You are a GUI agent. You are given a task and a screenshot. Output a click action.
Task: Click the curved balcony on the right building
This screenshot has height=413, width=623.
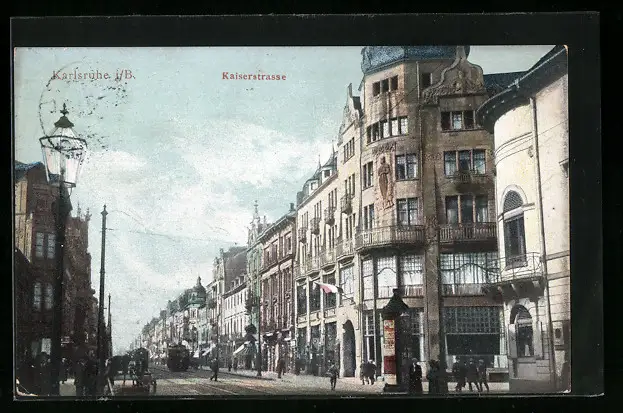coord(515,275)
